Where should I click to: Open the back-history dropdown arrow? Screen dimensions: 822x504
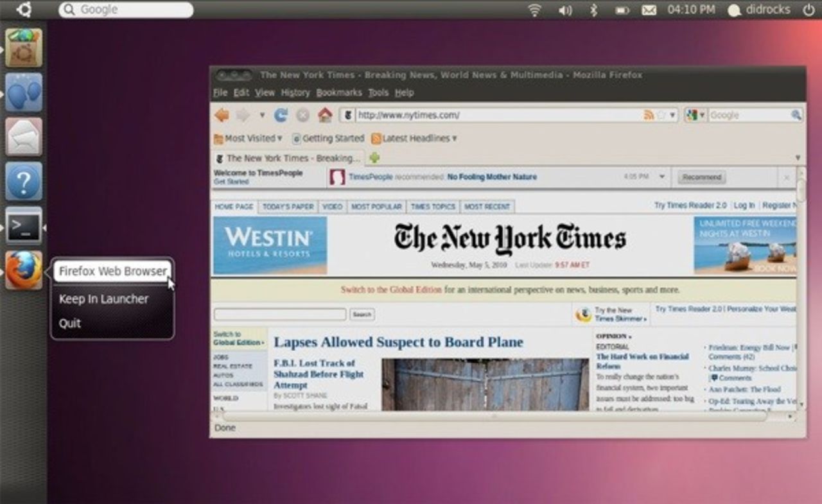coord(263,115)
